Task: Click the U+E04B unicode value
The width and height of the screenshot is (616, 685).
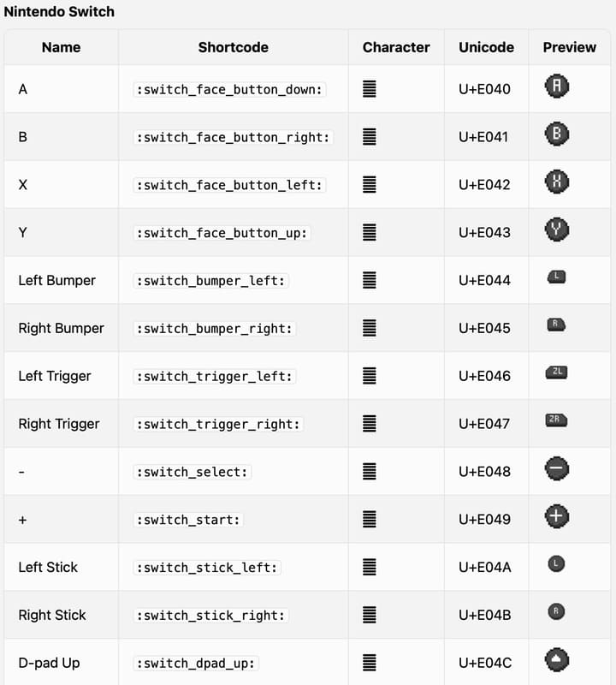Action: 484,615
